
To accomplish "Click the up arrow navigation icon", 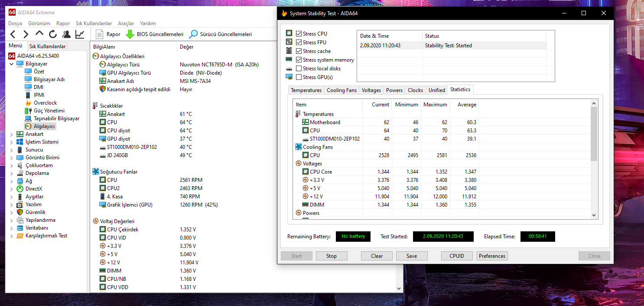I will (x=39, y=34).
